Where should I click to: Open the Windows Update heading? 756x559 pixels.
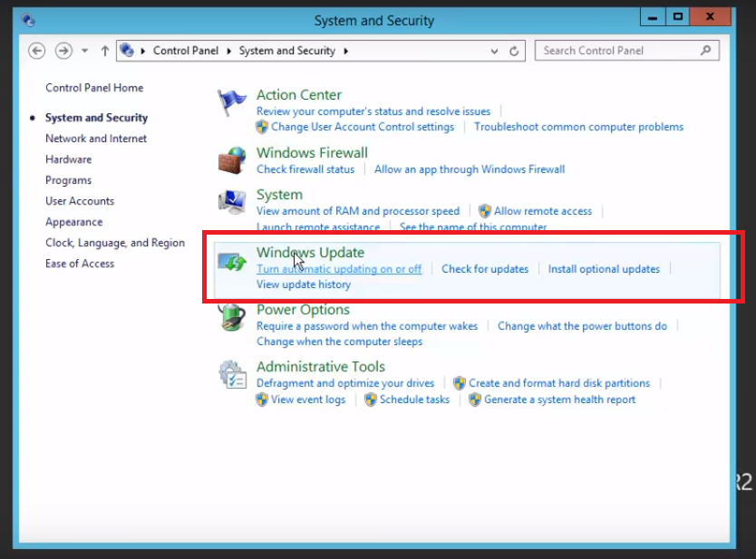pos(310,253)
